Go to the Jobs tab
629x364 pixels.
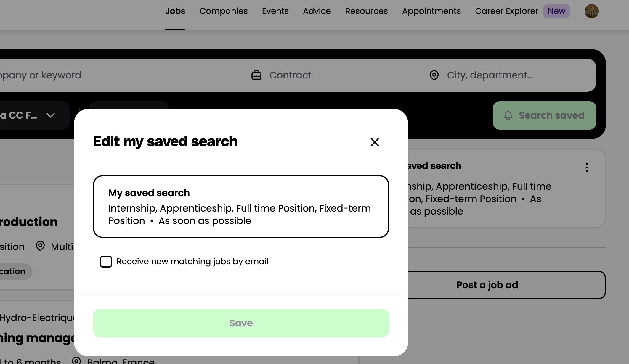point(175,11)
